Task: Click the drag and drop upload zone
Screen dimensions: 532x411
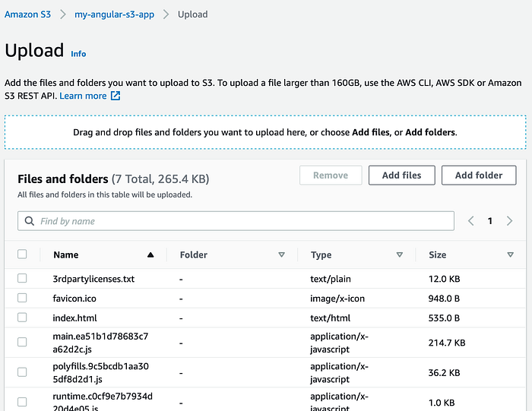Action: tap(265, 132)
